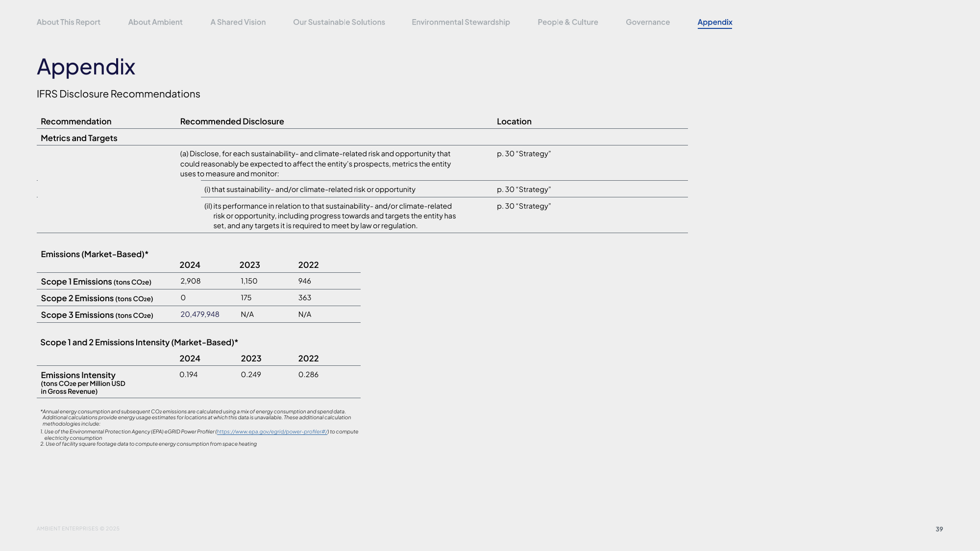Open A Shared Vision tab
The width and height of the screenshot is (980, 551).
click(238, 22)
